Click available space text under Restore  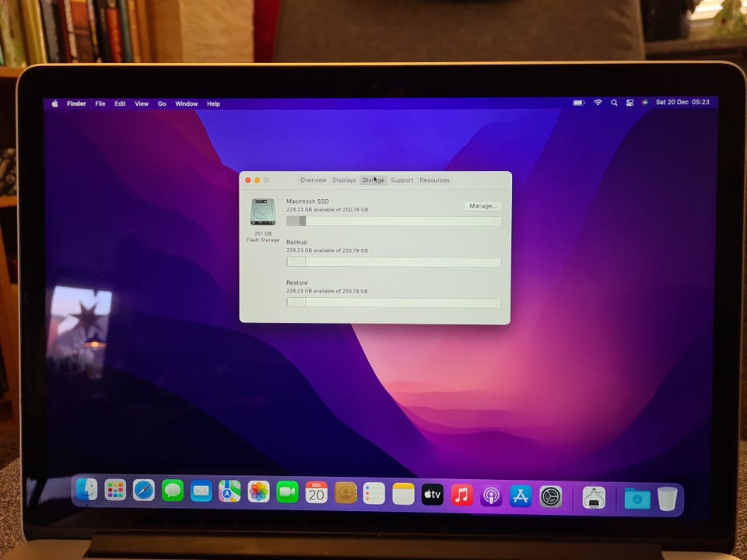[x=327, y=291]
